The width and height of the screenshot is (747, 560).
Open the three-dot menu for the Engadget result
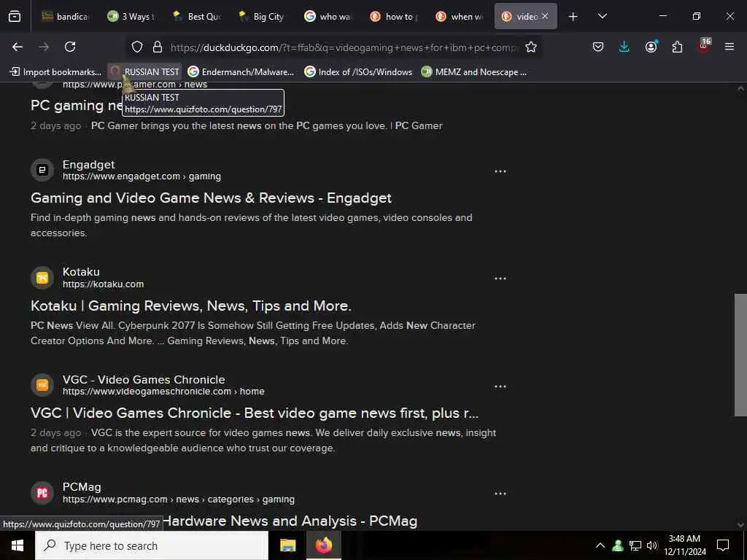[x=500, y=171]
